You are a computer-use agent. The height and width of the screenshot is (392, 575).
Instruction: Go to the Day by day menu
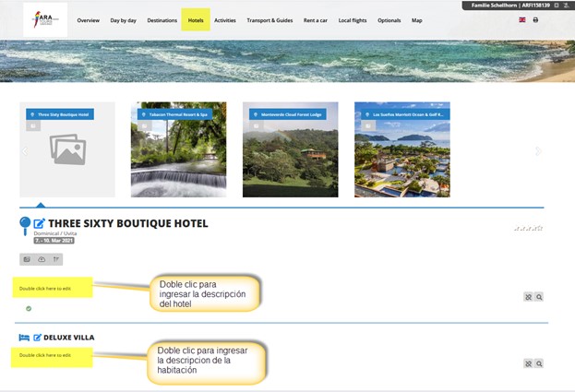click(123, 19)
